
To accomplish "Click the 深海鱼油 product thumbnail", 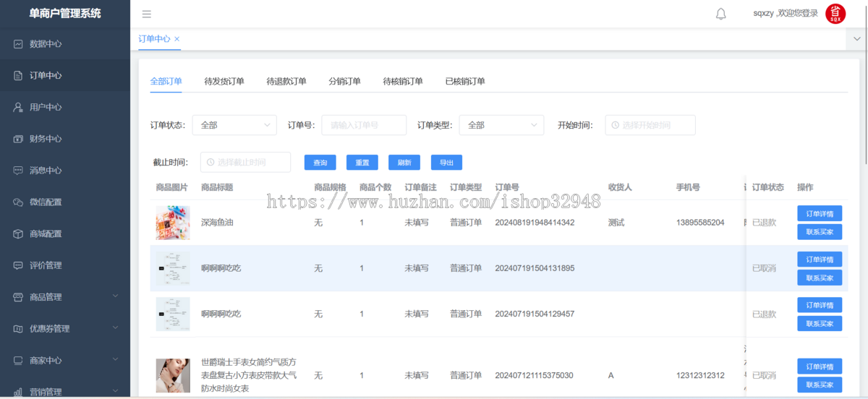I will pos(173,223).
